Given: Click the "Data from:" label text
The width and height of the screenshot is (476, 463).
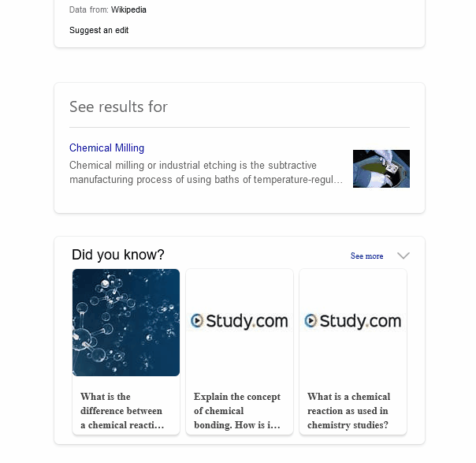Looking at the screenshot, I should [88, 10].
